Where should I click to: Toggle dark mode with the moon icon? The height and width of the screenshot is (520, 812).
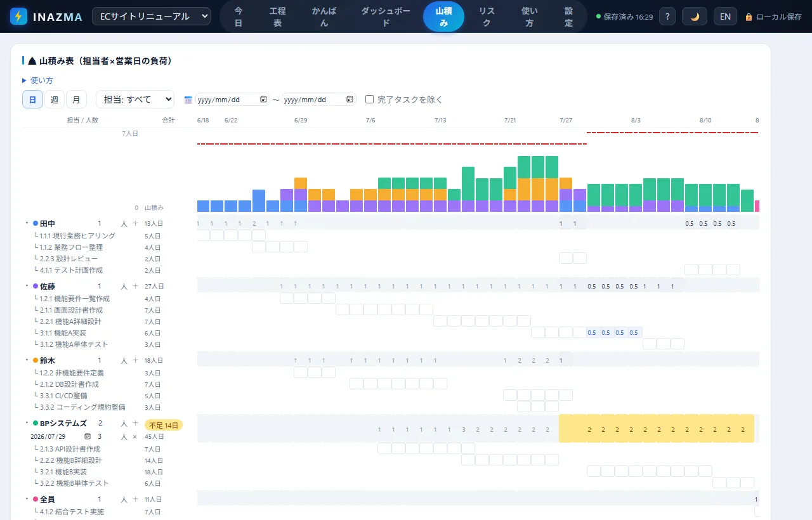tap(695, 16)
